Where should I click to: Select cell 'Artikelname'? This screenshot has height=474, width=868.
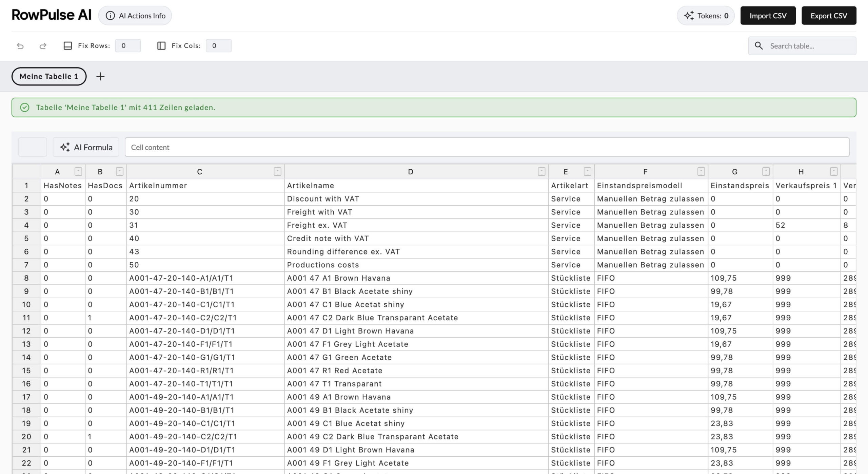(416, 186)
